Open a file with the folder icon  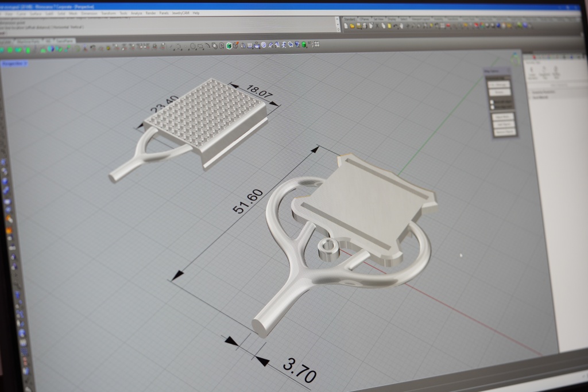click(x=352, y=26)
